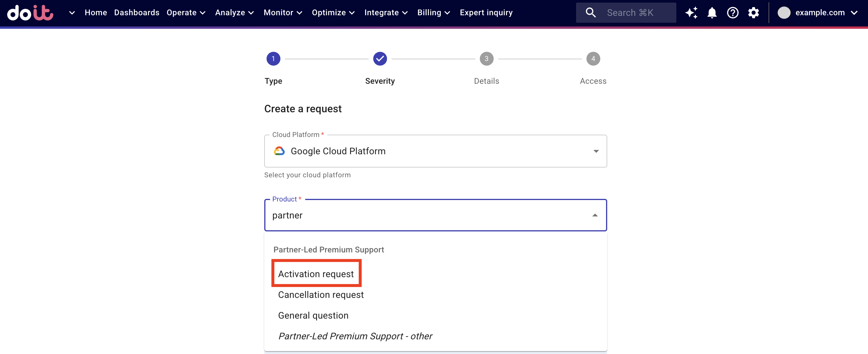This screenshot has height=354, width=868.
Task: Click the user avatar circle
Action: (784, 13)
